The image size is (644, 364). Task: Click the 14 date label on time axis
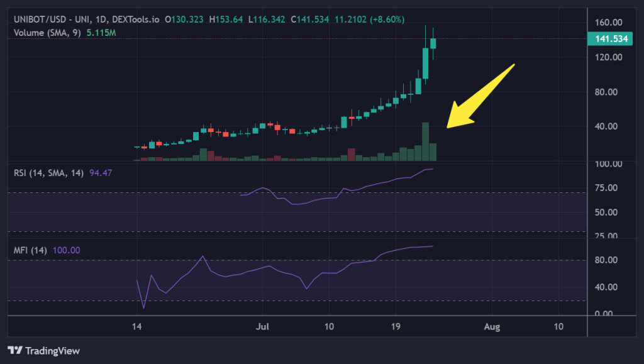tap(136, 327)
